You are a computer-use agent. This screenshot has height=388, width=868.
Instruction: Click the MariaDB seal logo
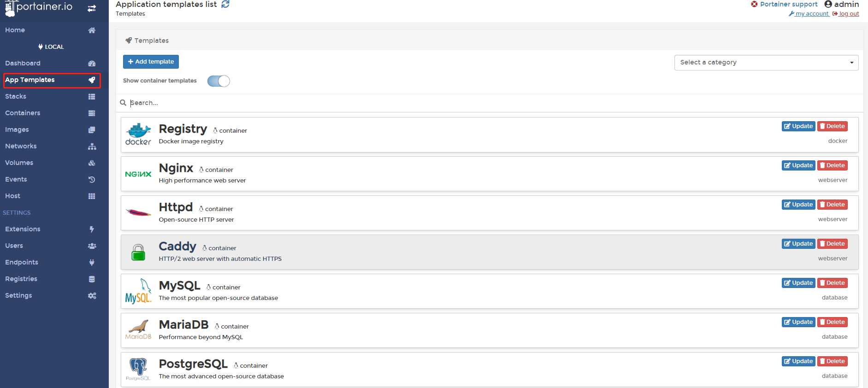click(x=138, y=330)
